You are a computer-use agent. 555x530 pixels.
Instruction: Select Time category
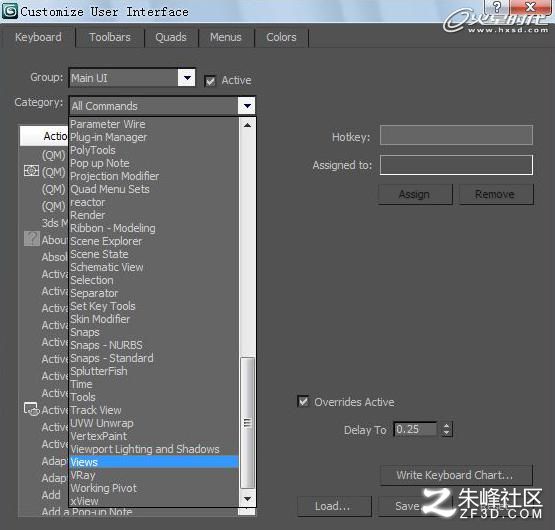pos(154,384)
